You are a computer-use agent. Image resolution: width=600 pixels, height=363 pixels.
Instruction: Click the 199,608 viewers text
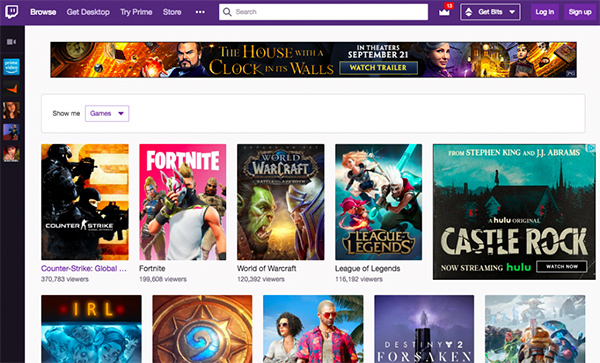pos(163,279)
